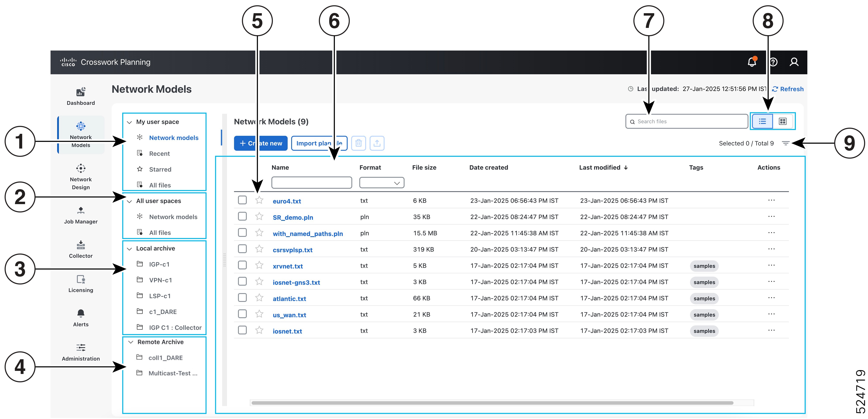Switch to list view
This screenshot has width=868, height=419.
762,121
